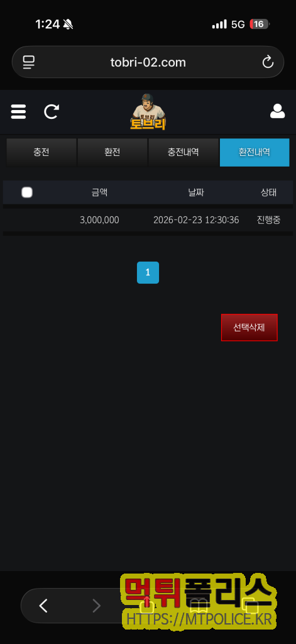Reload page with browser reload icon
Viewport: 296px width, 644px height.
[268, 62]
